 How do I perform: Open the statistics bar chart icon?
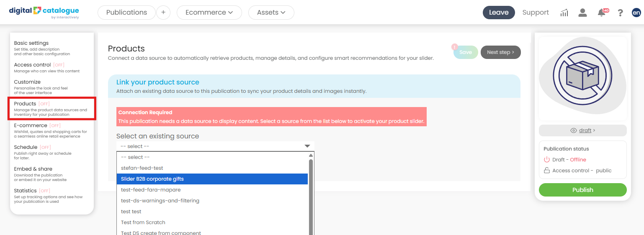click(564, 13)
